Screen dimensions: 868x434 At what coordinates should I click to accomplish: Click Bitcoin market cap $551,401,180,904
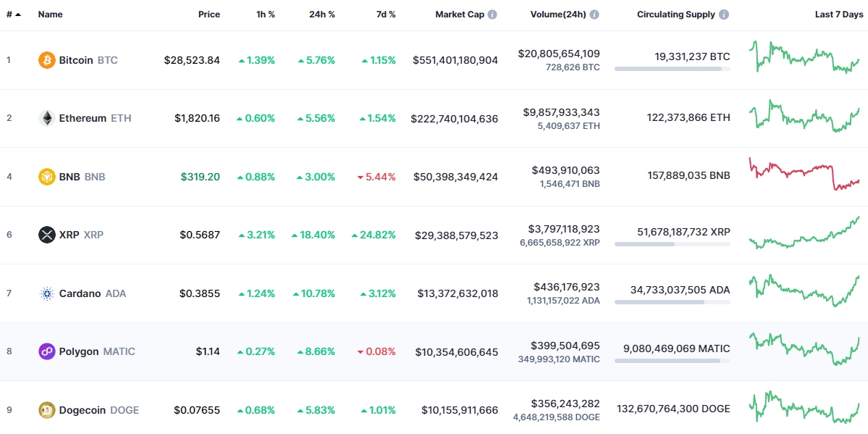pos(455,60)
